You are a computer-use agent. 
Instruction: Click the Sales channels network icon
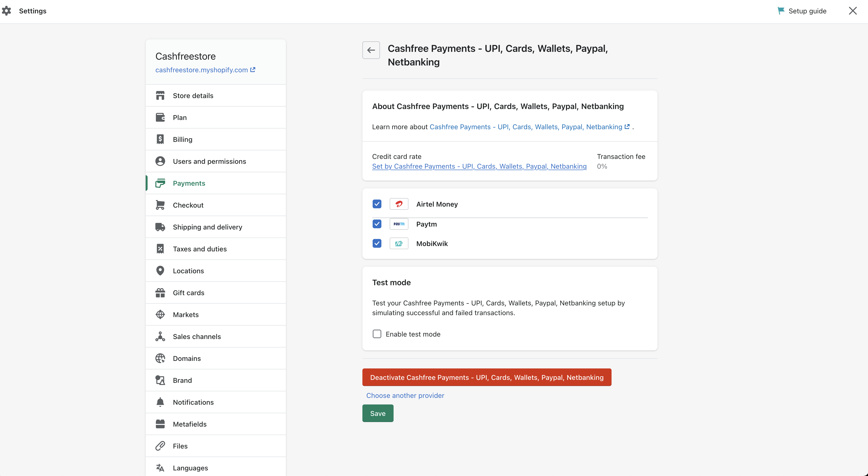pos(160,336)
